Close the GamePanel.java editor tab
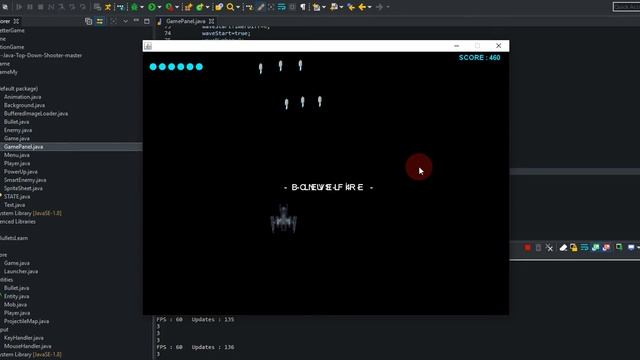 pos(211,21)
